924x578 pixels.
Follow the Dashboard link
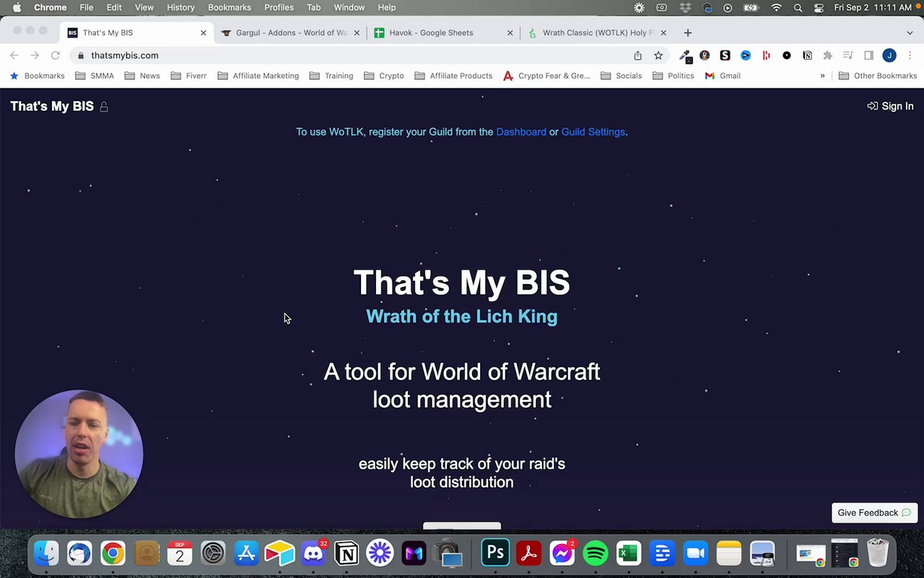[521, 131]
